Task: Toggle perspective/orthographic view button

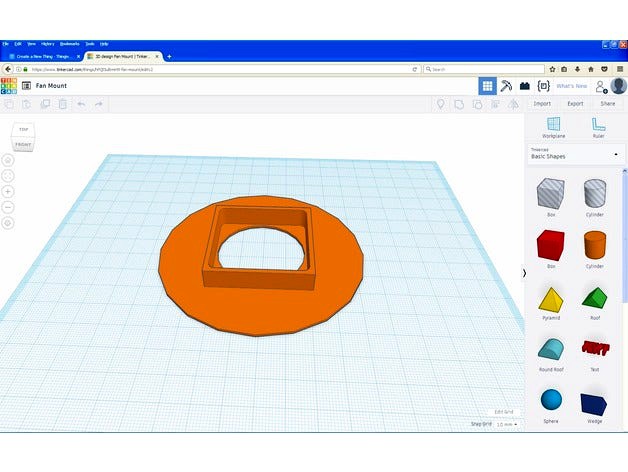Action: [x=8, y=223]
